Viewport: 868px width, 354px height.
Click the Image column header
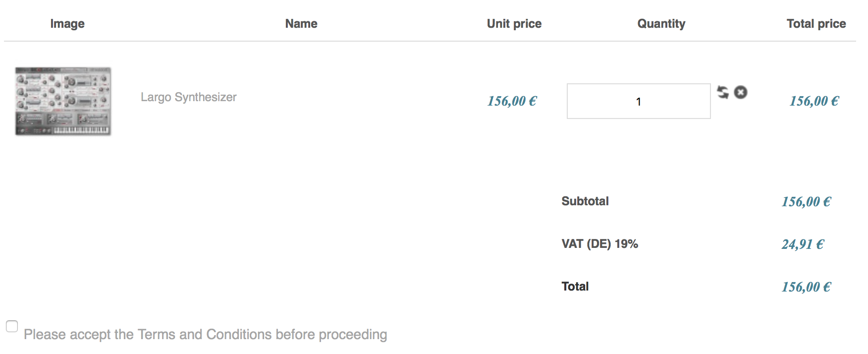67,24
